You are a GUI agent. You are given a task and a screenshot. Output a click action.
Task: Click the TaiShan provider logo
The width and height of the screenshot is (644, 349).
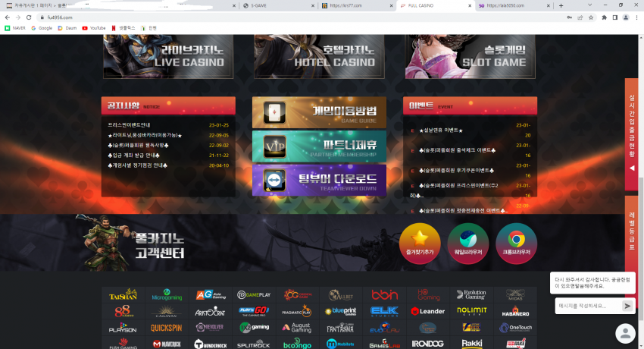pyautogui.click(x=123, y=294)
